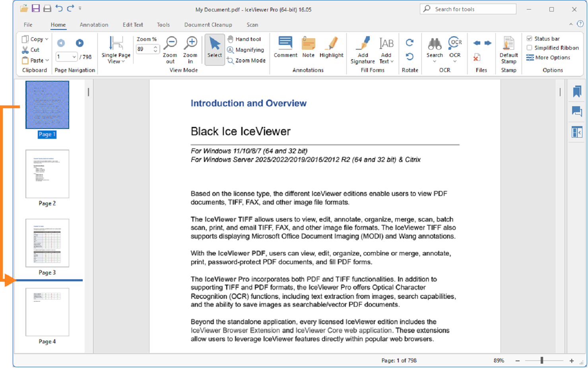Uncheck the Status bar checkbox
588x368 pixels.
[530, 39]
